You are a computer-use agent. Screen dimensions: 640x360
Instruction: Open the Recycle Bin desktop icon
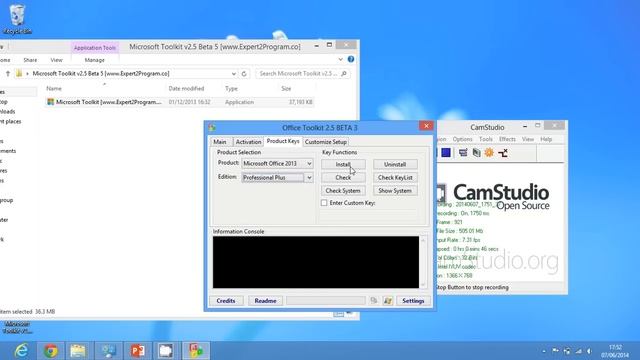(17, 19)
